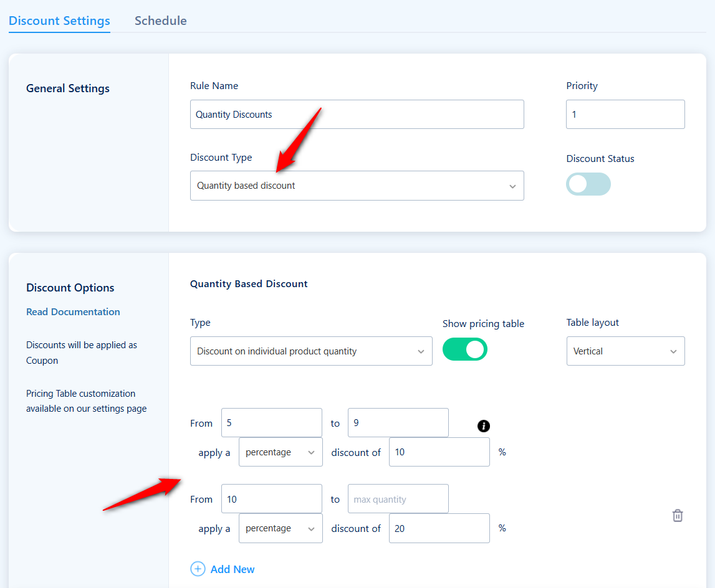
Task: Click the plus icon beside Add New
Action: pyautogui.click(x=198, y=569)
